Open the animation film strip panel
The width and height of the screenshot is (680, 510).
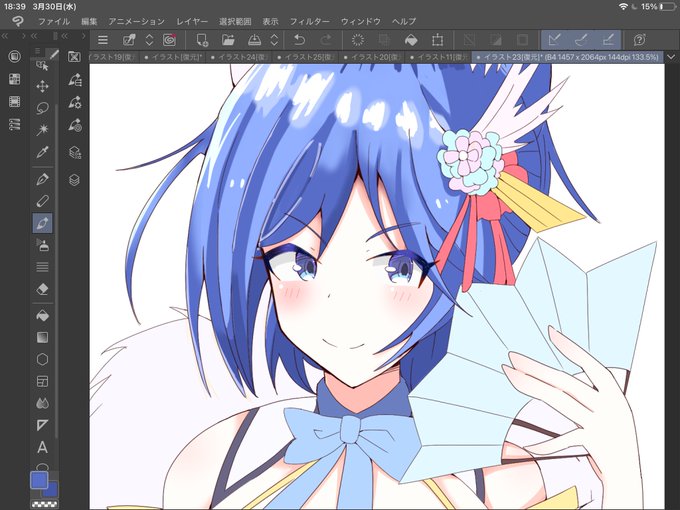[x=14, y=101]
